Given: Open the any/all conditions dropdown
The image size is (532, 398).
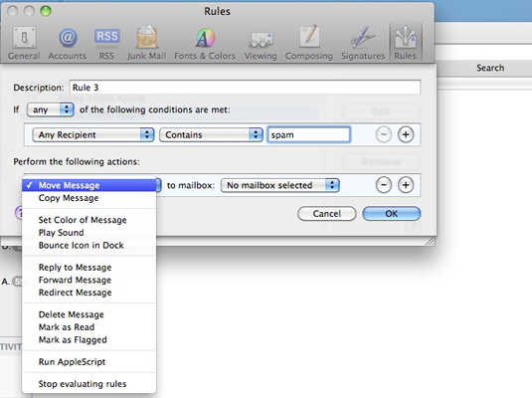Looking at the screenshot, I should coord(50,109).
